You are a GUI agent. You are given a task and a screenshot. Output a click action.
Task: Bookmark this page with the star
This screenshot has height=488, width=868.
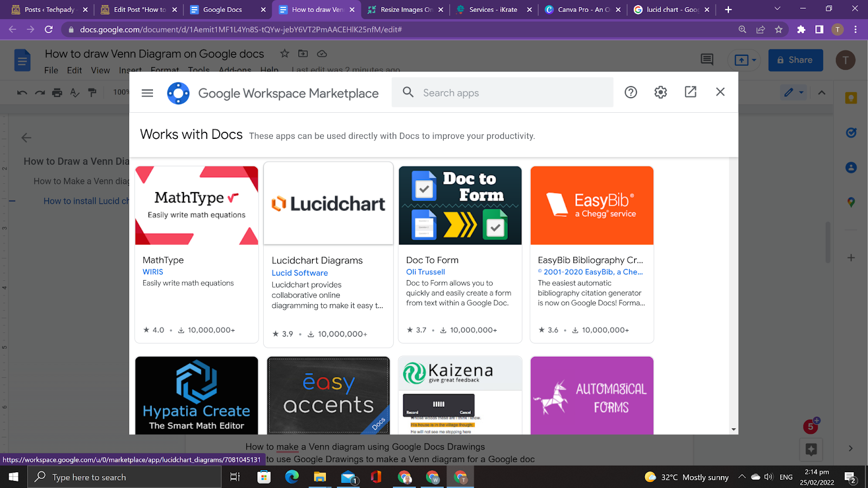point(778,29)
